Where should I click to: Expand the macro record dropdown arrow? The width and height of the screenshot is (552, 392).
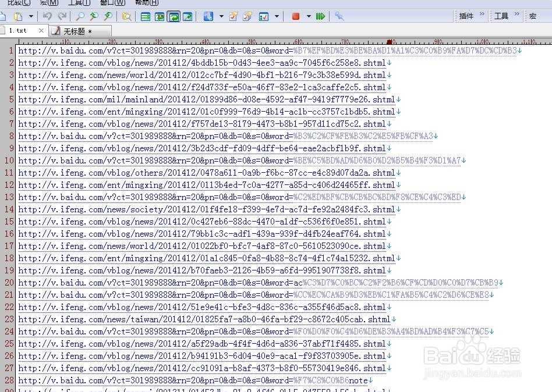pos(309,16)
